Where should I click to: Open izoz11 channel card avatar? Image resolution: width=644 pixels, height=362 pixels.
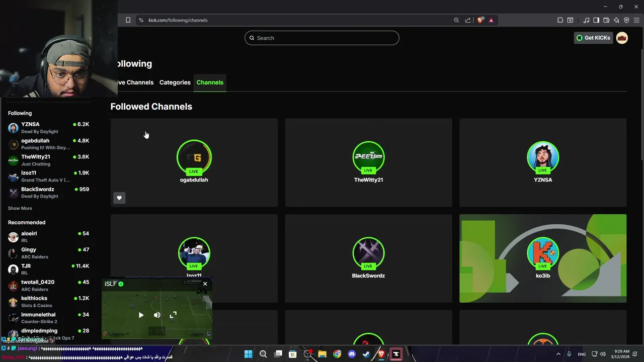click(x=194, y=253)
